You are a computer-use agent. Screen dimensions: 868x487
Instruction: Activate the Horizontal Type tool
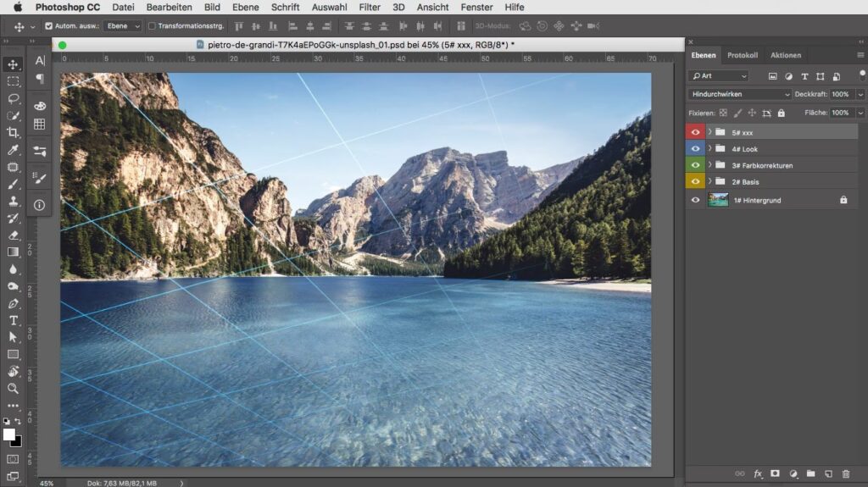[x=13, y=320]
